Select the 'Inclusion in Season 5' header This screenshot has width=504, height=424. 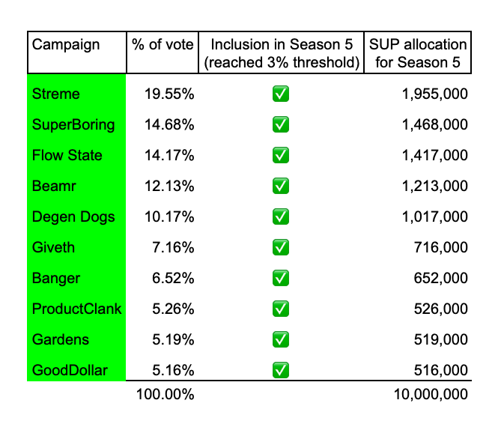(x=281, y=52)
